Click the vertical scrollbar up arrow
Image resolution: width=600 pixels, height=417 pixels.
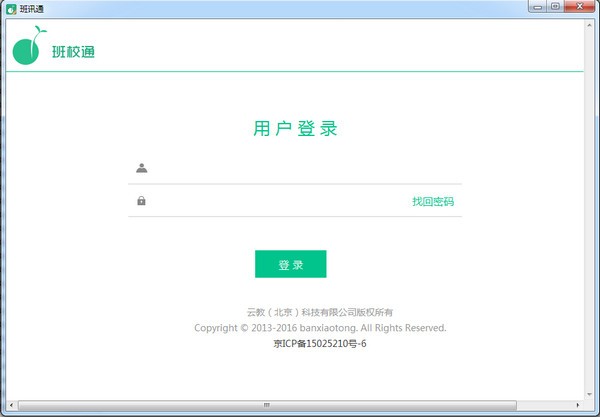point(589,25)
